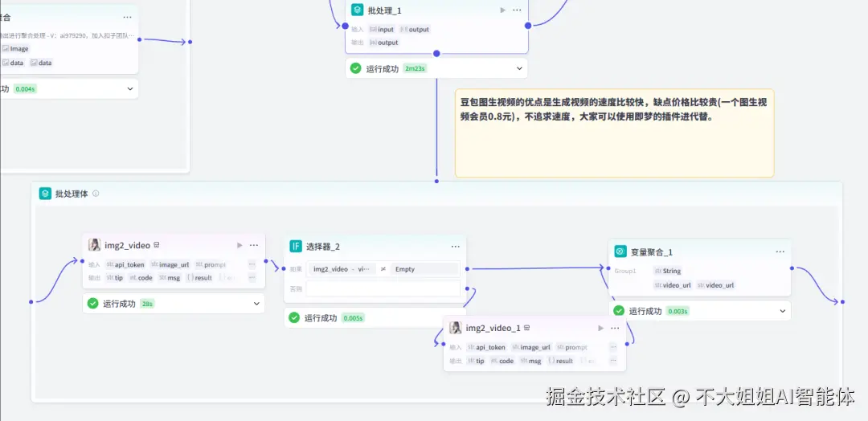Viewport: 868px width, 421px height.
Task: Select img2_video image_url input parameter
Action: 170,264
